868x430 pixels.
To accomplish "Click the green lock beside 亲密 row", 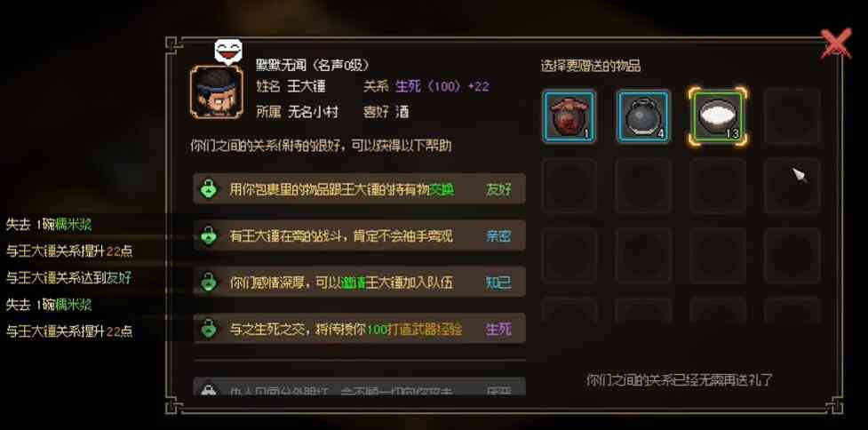I will (208, 235).
